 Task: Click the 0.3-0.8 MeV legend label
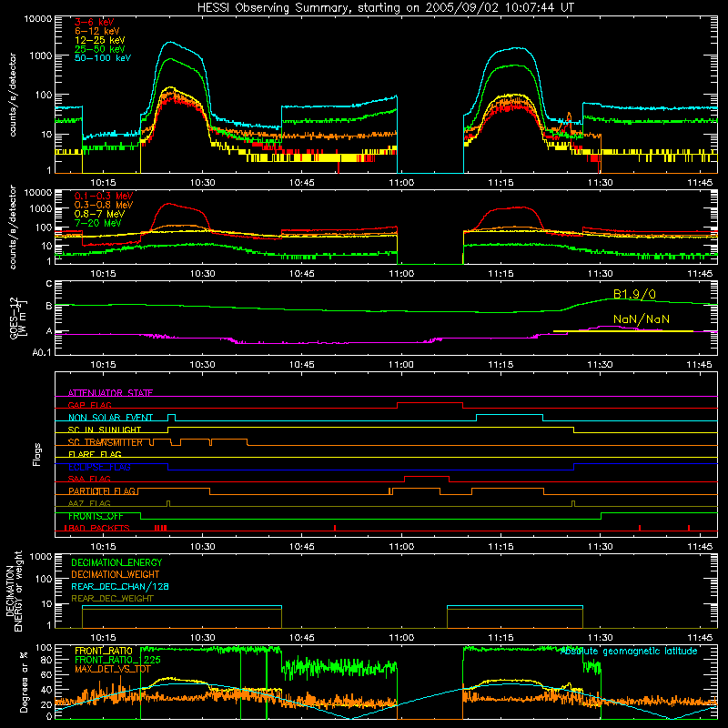point(104,205)
